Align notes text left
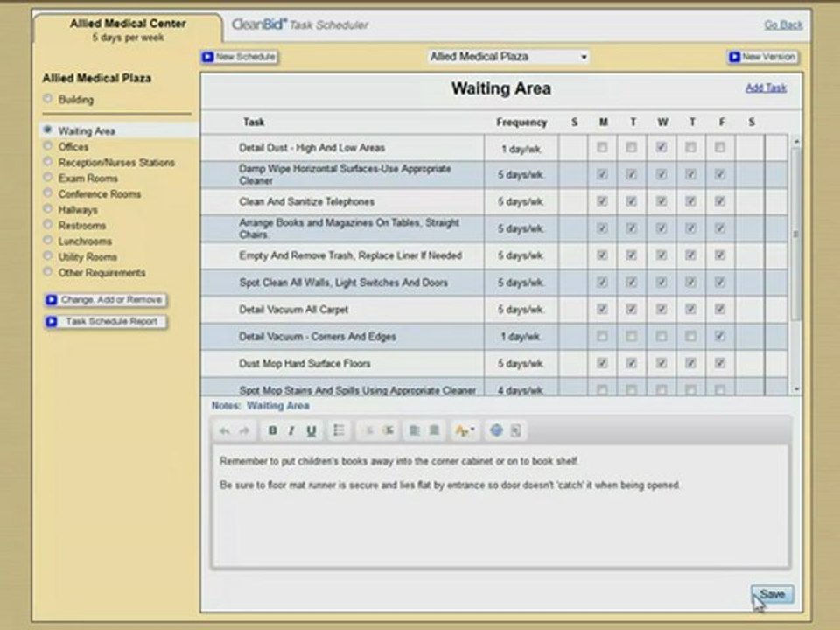840x630 pixels. (x=415, y=430)
